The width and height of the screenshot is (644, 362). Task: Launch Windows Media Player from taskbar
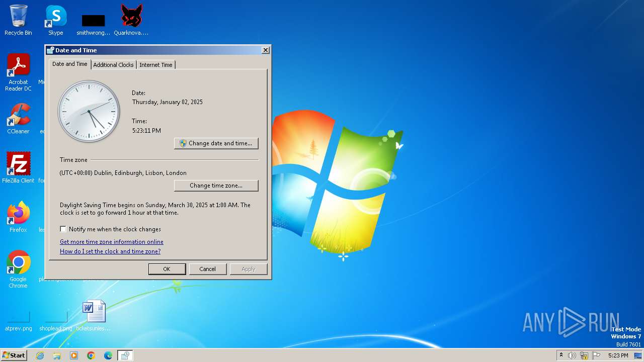(74, 355)
